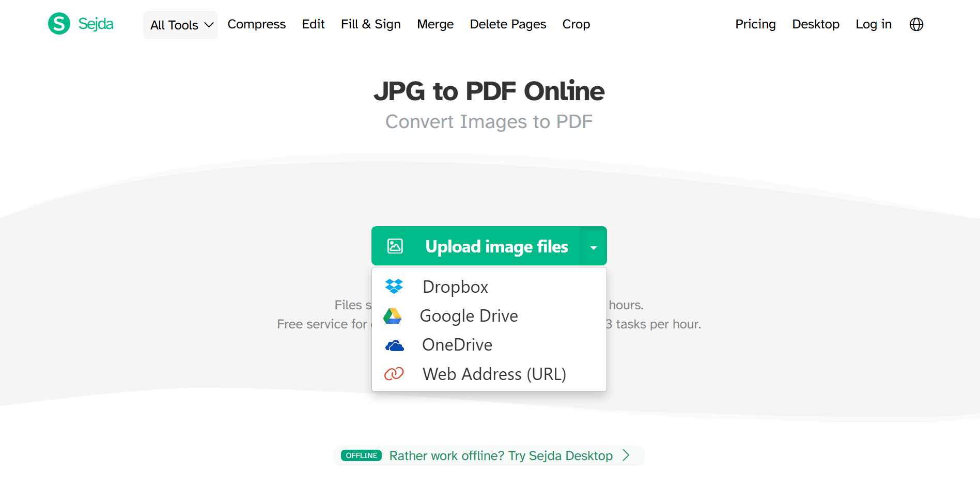Click the Google Drive logo icon
Image resolution: width=980 pixels, height=490 pixels.
click(x=393, y=315)
